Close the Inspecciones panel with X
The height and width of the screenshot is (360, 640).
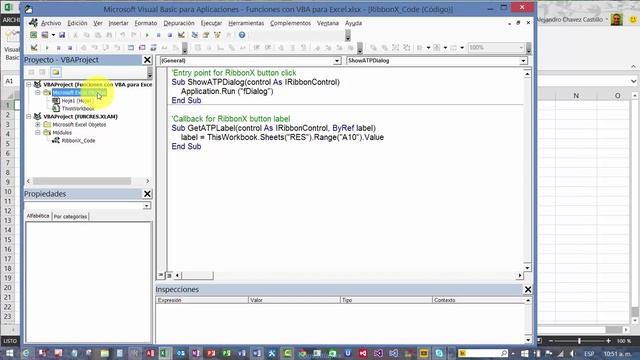pyautogui.click(x=527, y=289)
